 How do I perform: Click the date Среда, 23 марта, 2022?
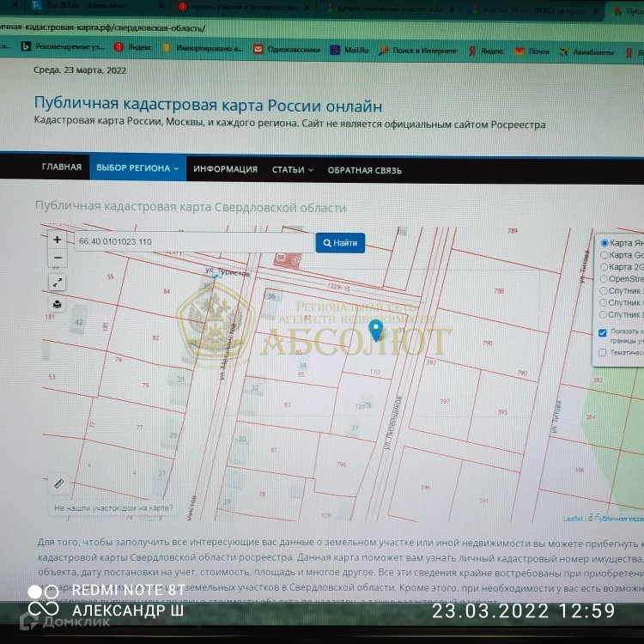point(80,70)
